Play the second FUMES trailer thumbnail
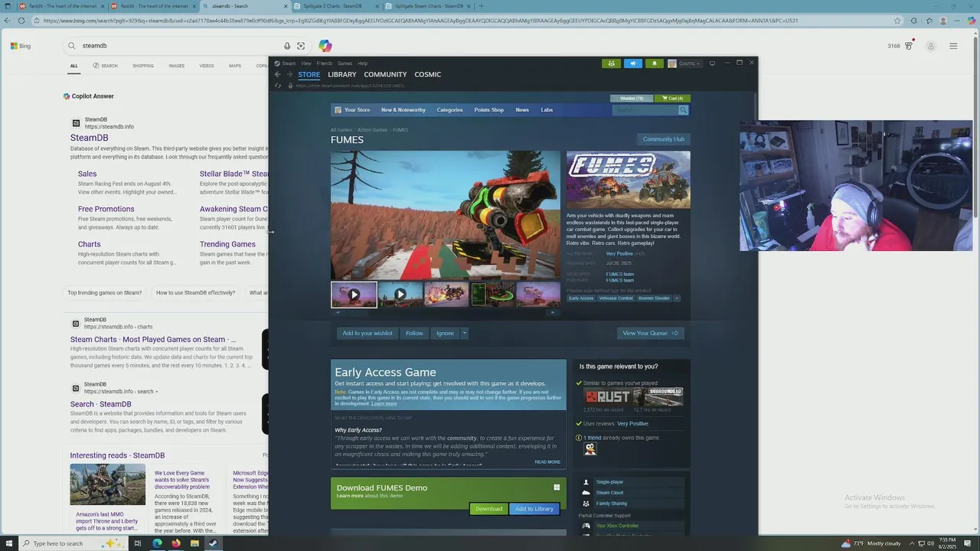The height and width of the screenshot is (551, 980). pos(400,294)
